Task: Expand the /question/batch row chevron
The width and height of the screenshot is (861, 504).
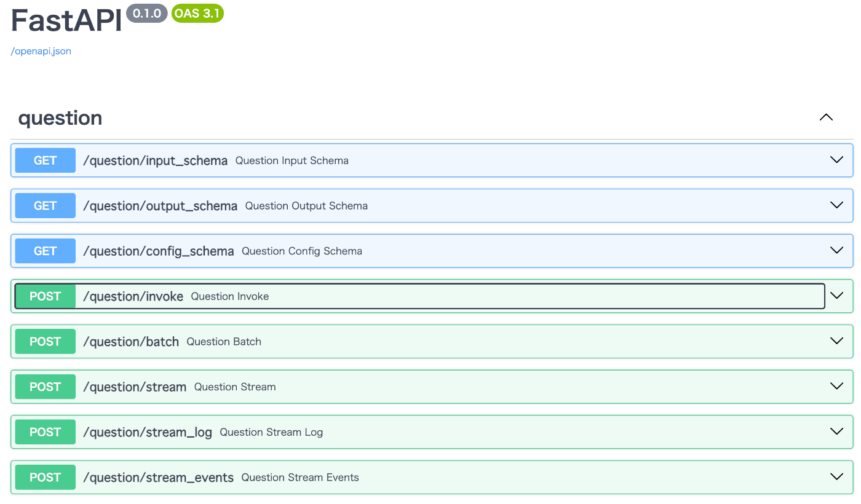Action: [836, 341]
